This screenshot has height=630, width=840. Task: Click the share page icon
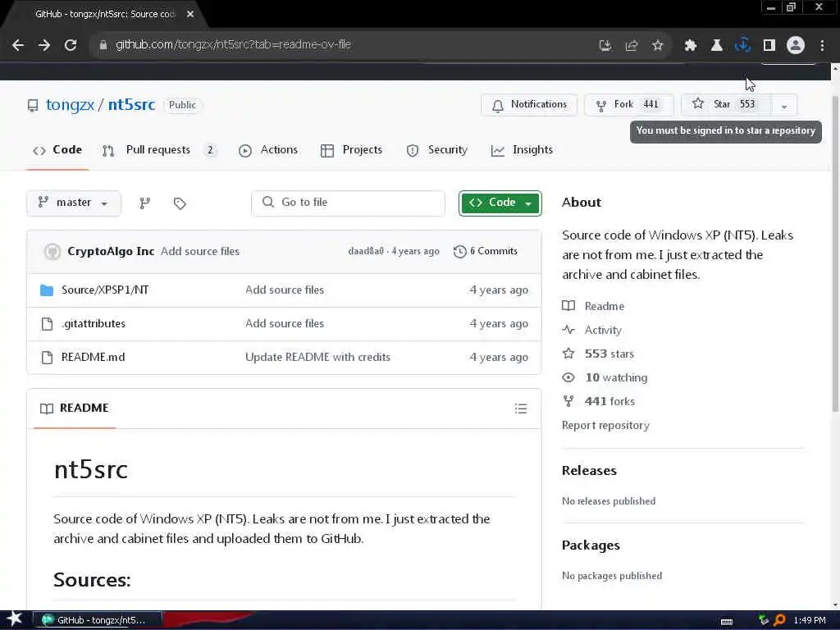point(632,46)
